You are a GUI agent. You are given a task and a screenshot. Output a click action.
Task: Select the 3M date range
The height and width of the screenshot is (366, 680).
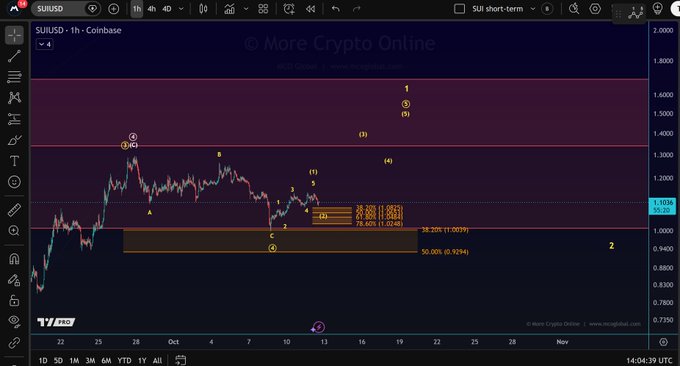(x=90, y=360)
